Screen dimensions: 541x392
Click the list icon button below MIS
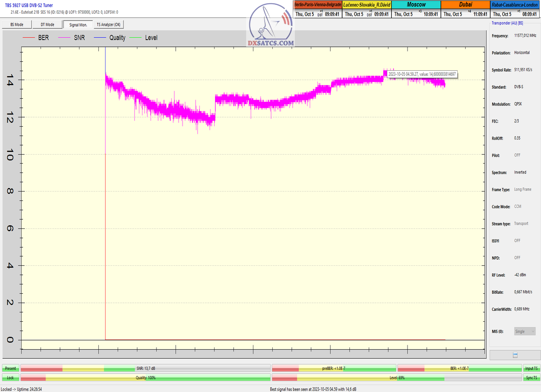point(515,355)
